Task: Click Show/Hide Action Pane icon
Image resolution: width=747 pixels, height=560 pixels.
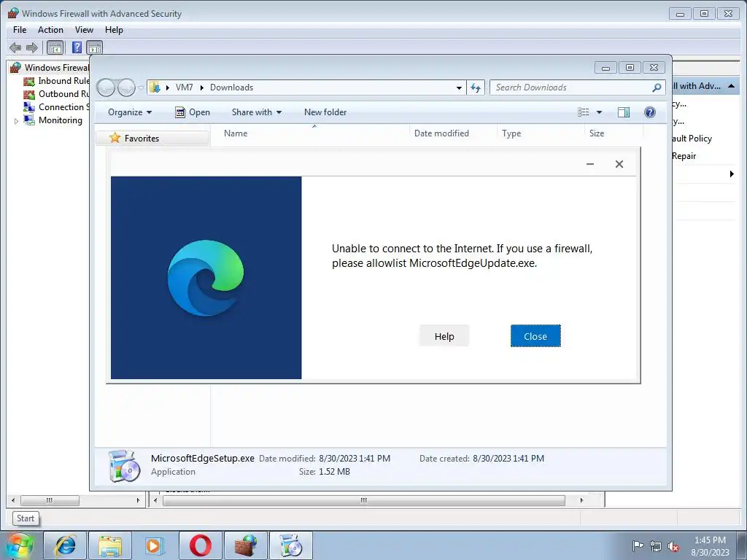Action: coord(94,47)
